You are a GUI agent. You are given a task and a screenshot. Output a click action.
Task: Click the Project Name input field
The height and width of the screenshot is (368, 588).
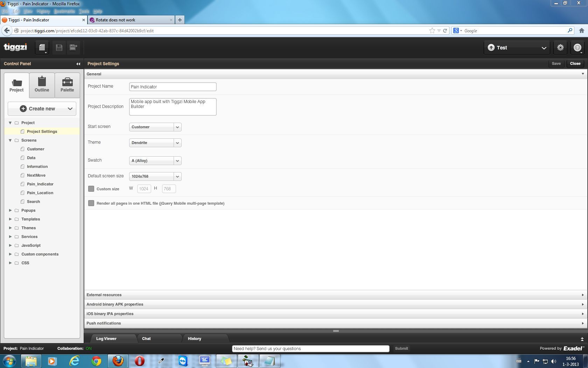tap(173, 87)
